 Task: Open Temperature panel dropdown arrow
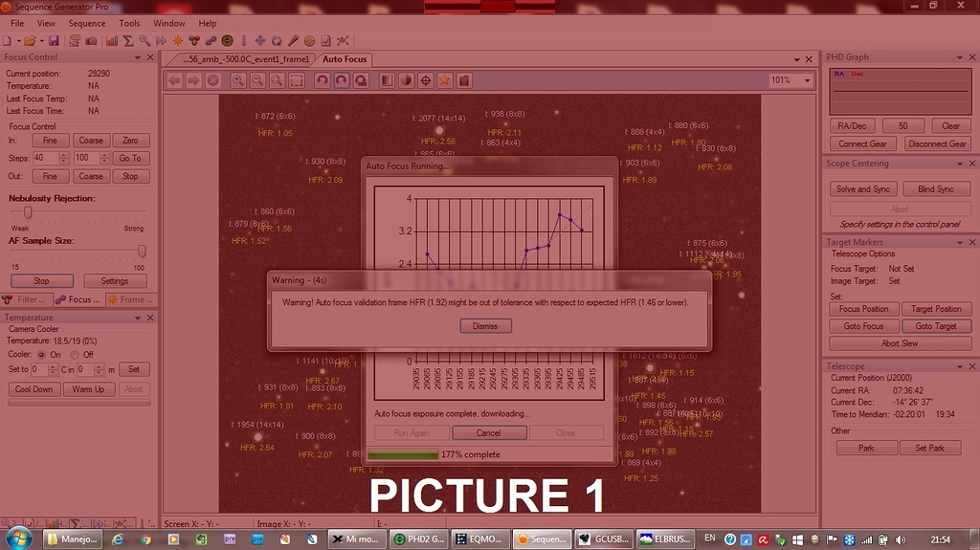(x=138, y=318)
